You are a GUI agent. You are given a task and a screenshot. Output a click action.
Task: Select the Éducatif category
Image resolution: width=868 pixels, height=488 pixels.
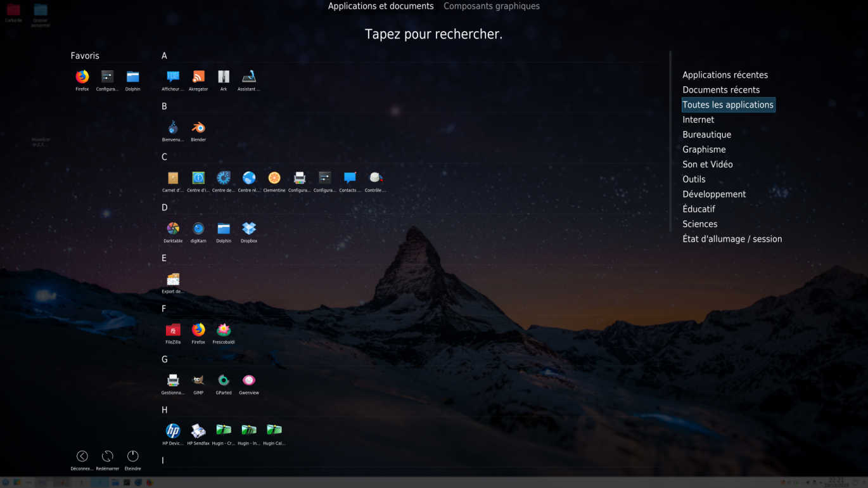pyautogui.click(x=699, y=209)
